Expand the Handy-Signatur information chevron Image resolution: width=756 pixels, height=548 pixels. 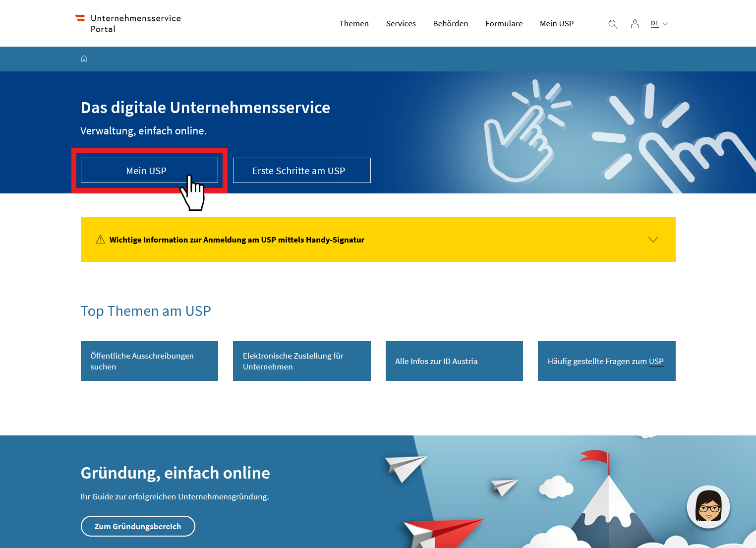653,240
